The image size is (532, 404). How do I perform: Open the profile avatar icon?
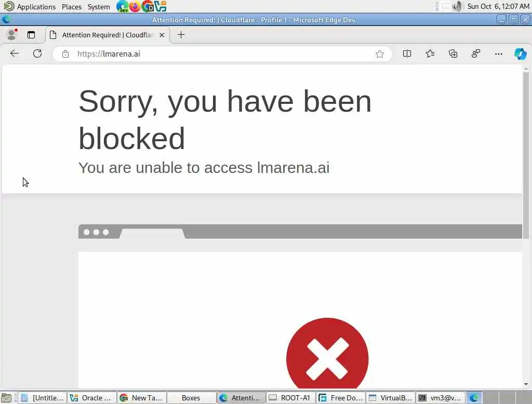(12, 35)
